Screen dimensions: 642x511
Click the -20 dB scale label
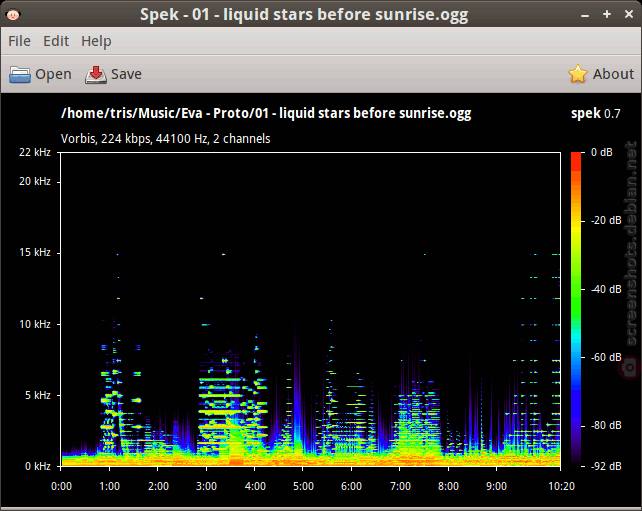click(606, 220)
